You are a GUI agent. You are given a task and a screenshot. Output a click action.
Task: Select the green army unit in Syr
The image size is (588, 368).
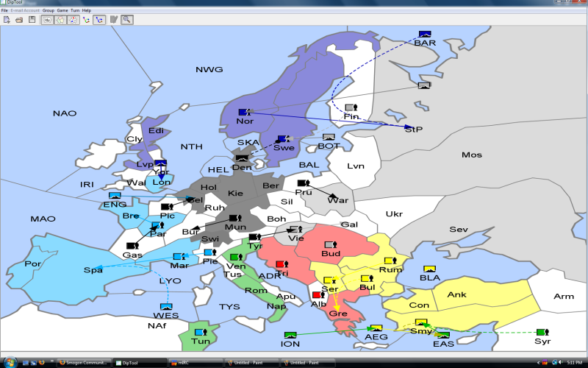(542, 333)
